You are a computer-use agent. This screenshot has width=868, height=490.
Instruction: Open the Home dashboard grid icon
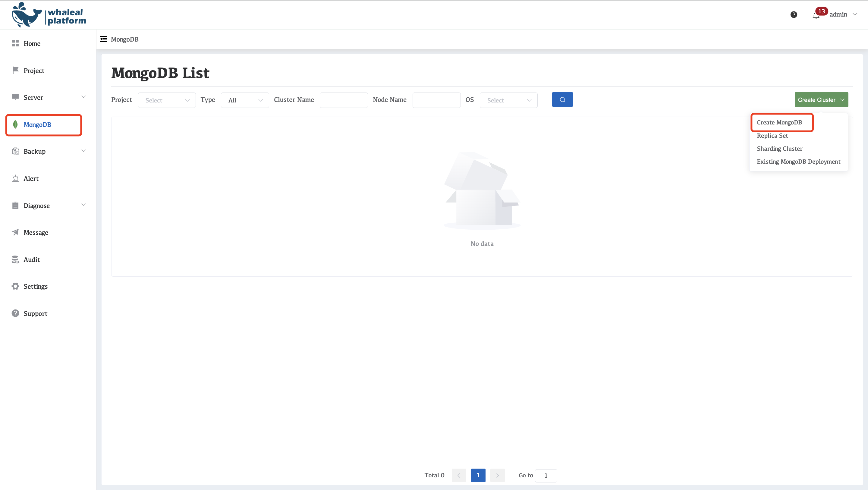15,43
